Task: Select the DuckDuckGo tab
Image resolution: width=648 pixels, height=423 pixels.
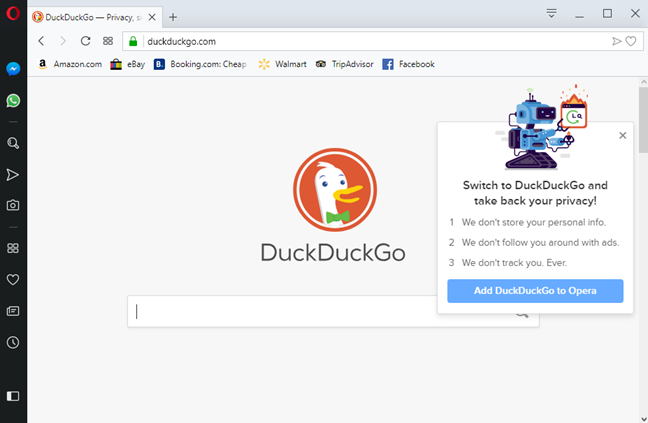Action: coord(95,17)
